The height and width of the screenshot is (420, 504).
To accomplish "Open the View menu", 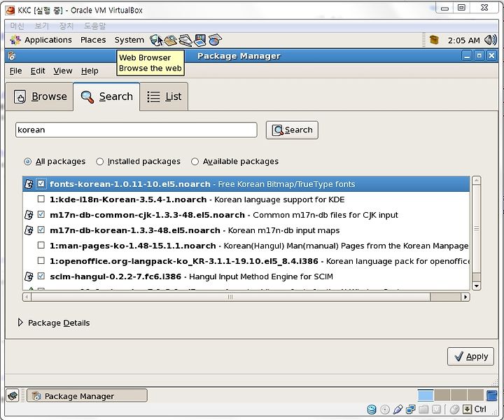I will pyautogui.click(x=63, y=71).
